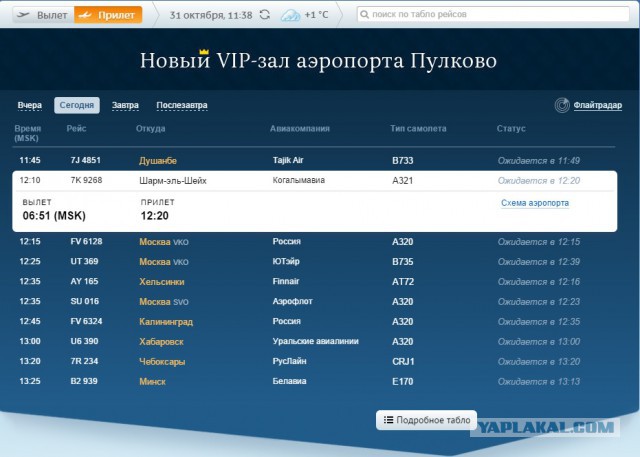Click the Авиакомпания column header
Viewport: 640px width, 457px height.
pos(300,129)
